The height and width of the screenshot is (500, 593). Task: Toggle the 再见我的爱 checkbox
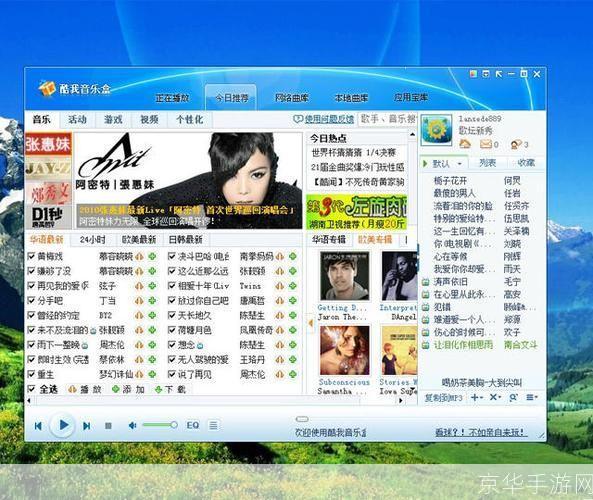pos(31,286)
